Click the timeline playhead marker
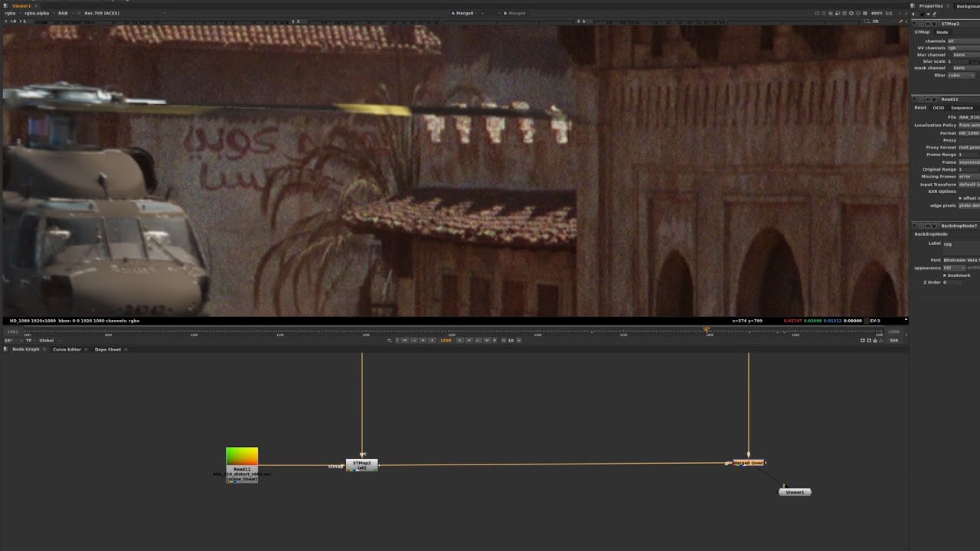The width and height of the screenshot is (980, 551). (706, 330)
